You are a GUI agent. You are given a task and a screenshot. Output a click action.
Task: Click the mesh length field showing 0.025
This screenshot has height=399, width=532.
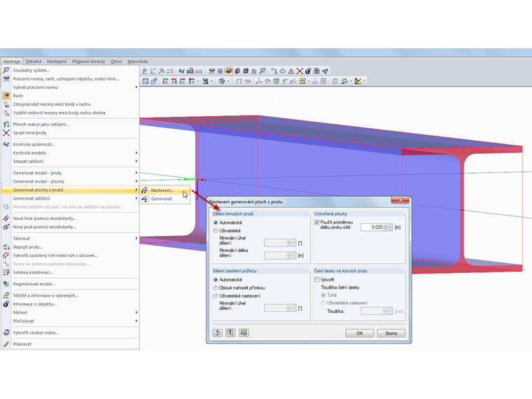372,227
